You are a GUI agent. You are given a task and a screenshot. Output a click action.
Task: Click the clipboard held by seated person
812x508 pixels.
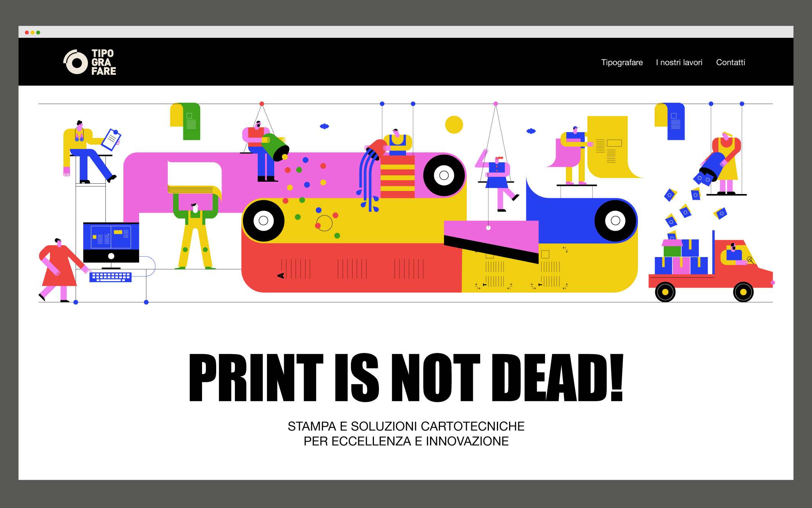[111, 139]
